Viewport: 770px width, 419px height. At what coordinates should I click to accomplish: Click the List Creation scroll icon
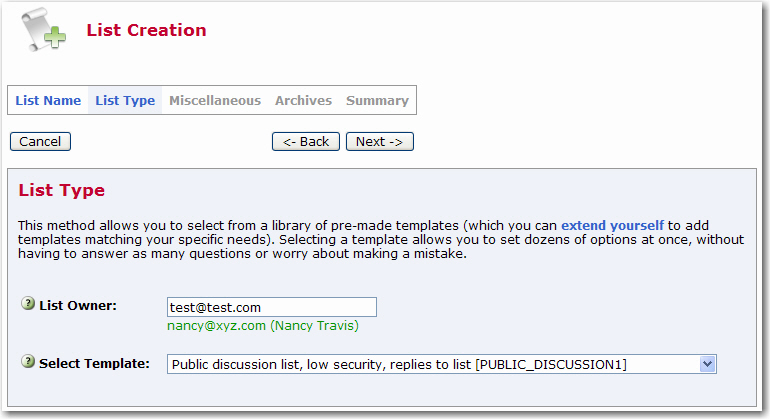coord(44,30)
